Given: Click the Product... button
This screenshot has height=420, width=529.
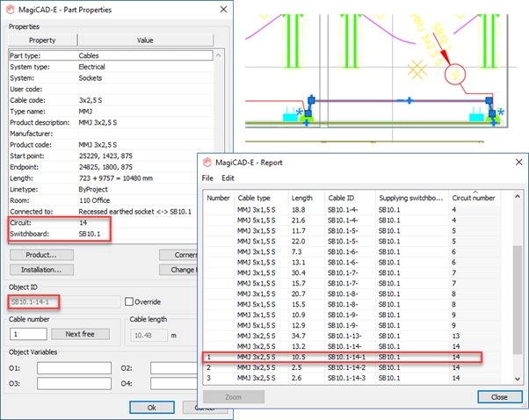Looking at the screenshot, I should 41,255.
